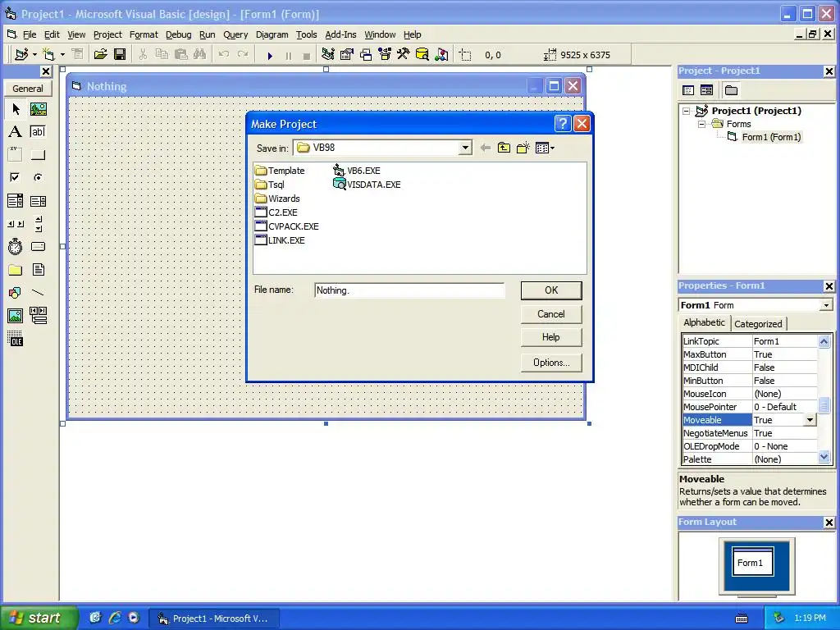Viewport: 840px width, 630px height.
Task: Select the PictureBox control tool
Action: click(38, 109)
